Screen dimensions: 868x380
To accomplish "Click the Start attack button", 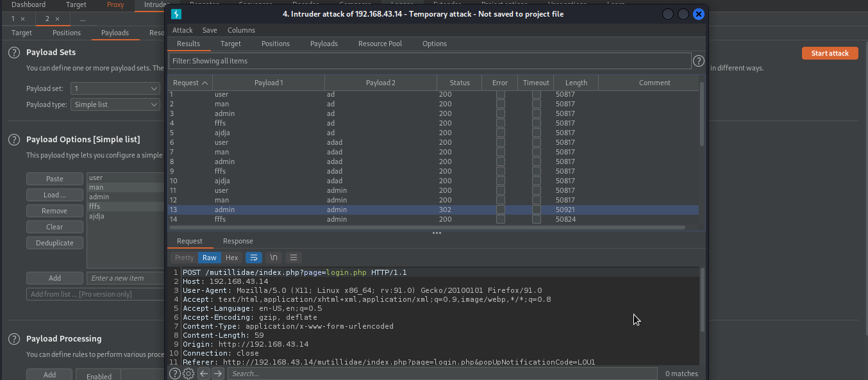I will tap(830, 53).
